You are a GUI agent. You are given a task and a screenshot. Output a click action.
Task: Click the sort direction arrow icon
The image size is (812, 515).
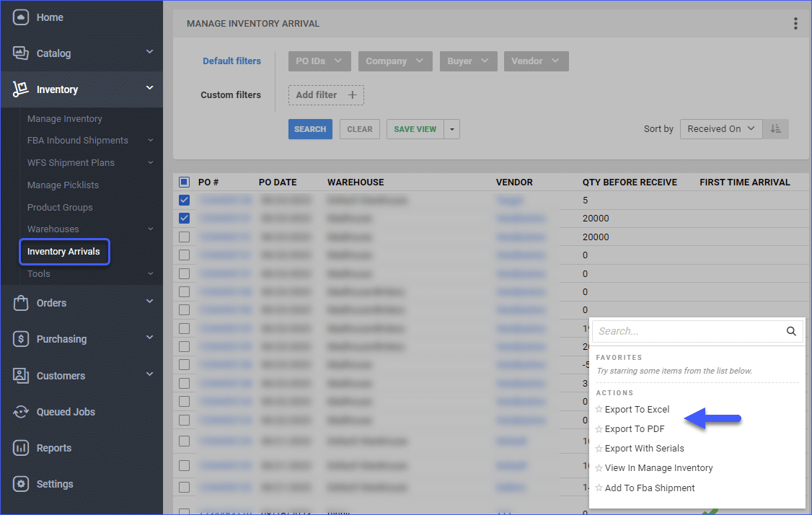click(776, 128)
